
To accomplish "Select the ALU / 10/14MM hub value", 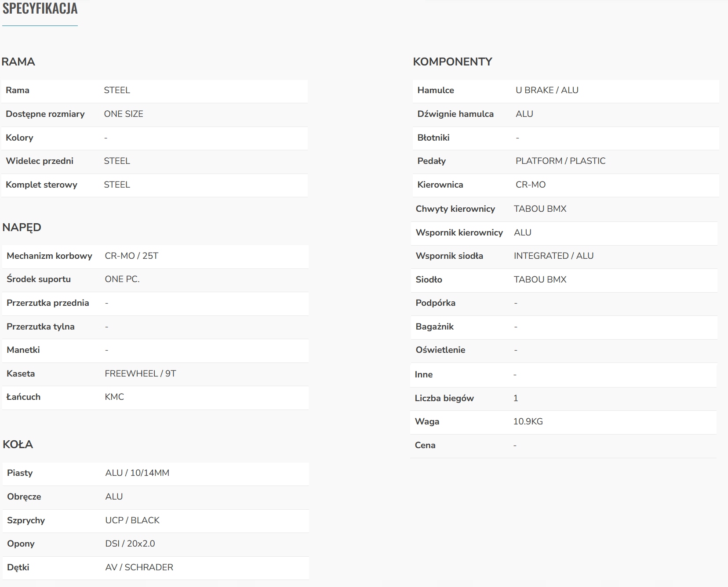I will coord(137,473).
